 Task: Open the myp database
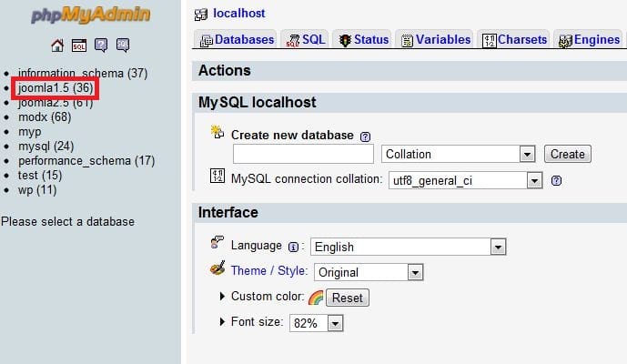point(30,132)
